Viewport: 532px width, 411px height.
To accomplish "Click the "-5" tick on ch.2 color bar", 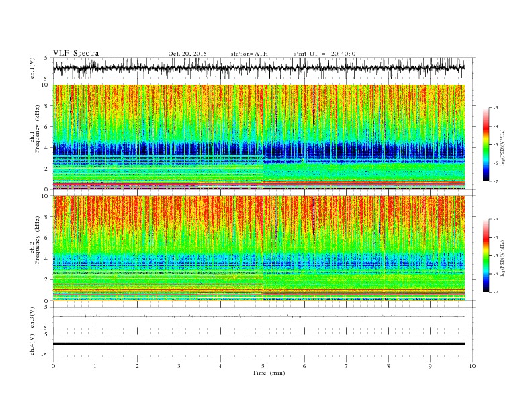I will (495, 256).
